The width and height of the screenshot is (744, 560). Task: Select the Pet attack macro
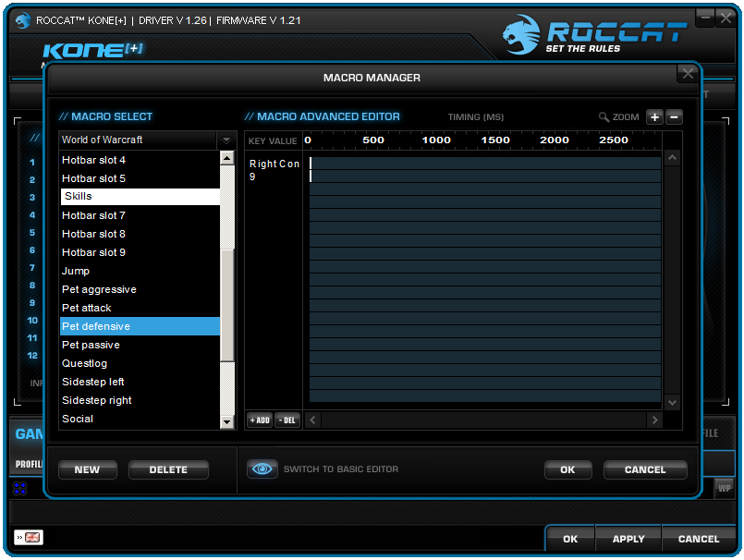pos(140,309)
